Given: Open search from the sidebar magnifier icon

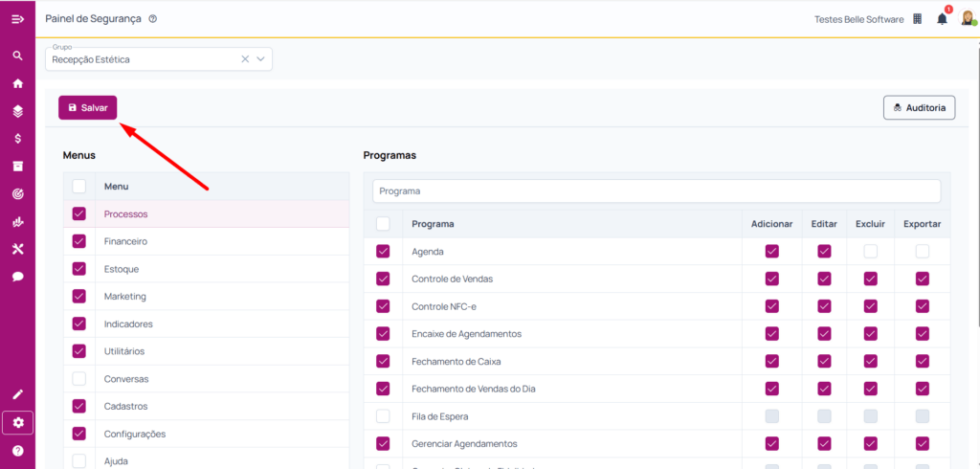Looking at the screenshot, I should point(17,56).
